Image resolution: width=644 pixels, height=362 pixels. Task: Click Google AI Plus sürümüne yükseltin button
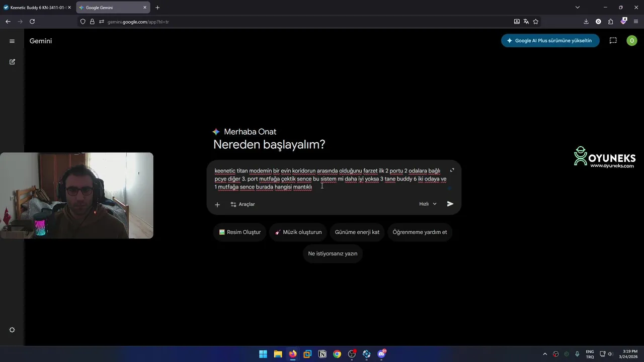point(550,41)
